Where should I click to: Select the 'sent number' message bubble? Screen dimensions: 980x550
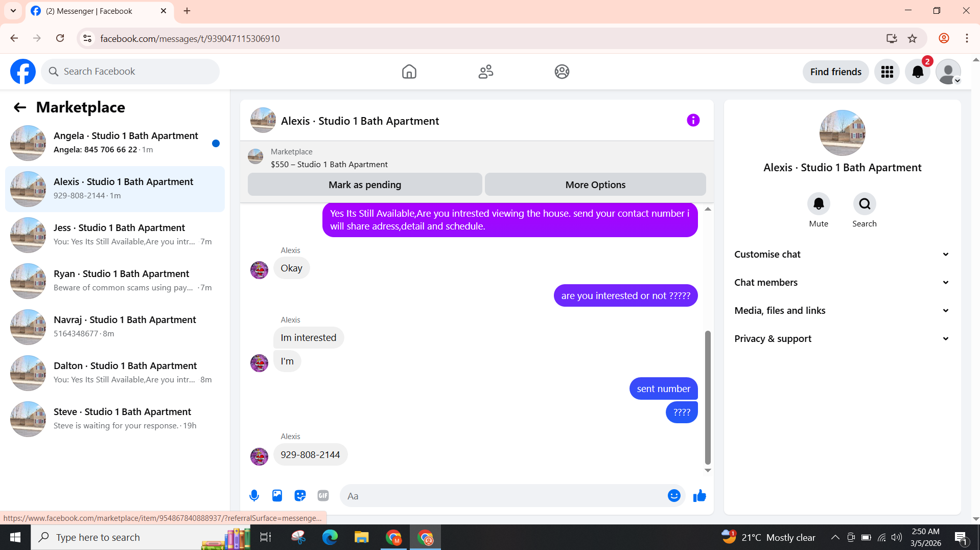click(663, 388)
